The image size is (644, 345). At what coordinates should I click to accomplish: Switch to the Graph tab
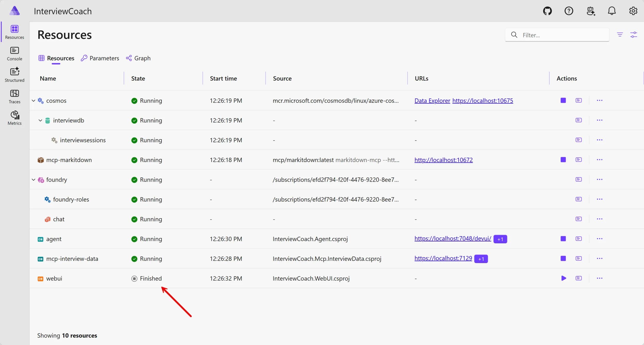tap(138, 58)
